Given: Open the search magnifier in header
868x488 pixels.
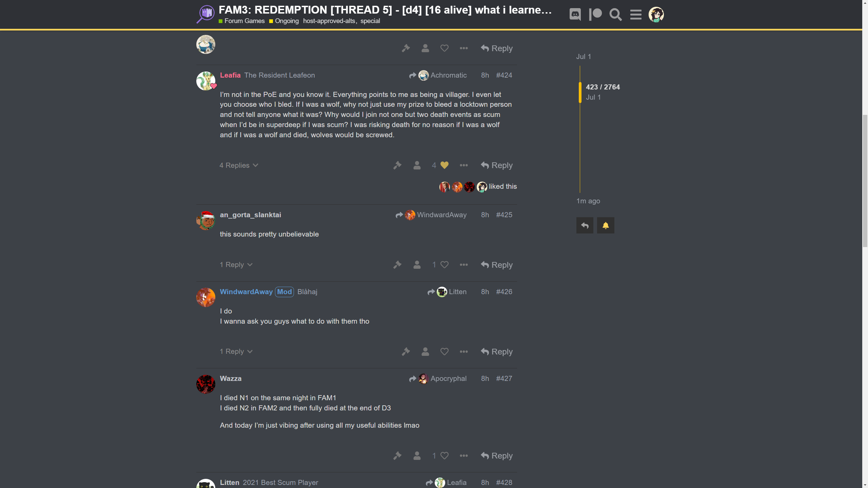Looking at the screenshot, I should [615, 15].
